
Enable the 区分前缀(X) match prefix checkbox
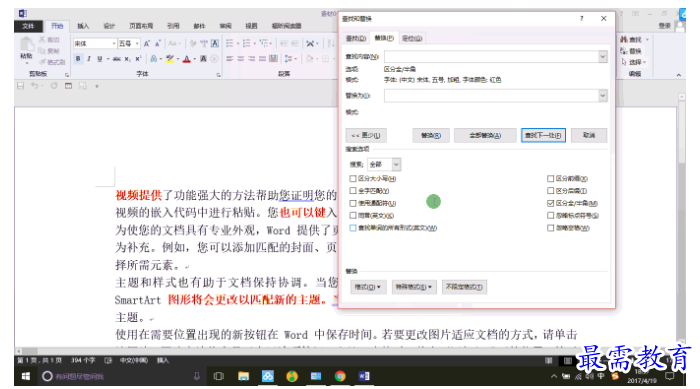point(550,179)
